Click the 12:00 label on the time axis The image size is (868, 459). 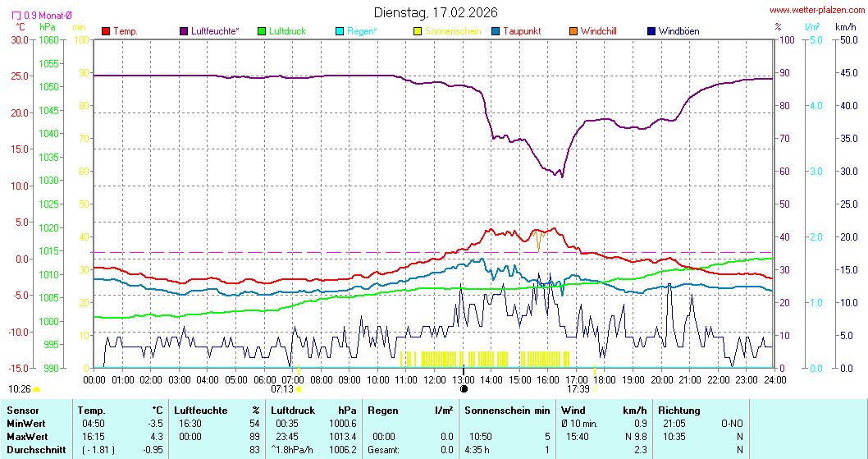(x=435, y=380)
